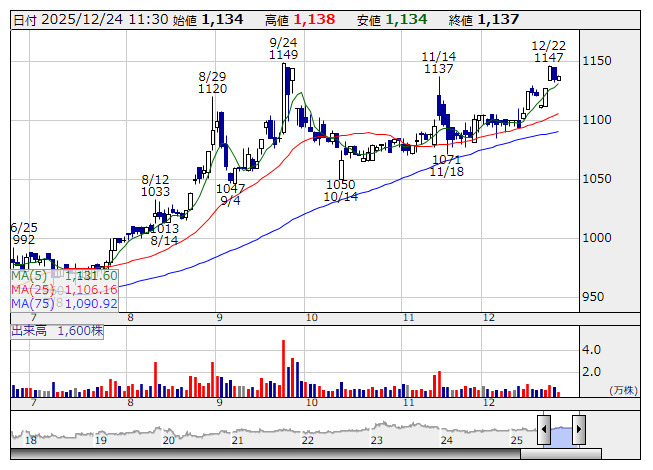
Task: Click year 24 on the overview timeline
Action: (x=446, y=440)
